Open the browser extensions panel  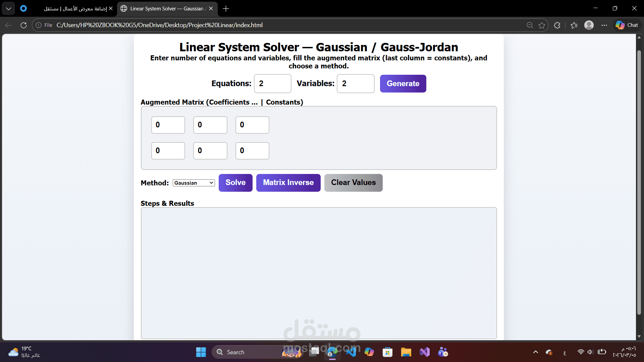tap(557, 25)
